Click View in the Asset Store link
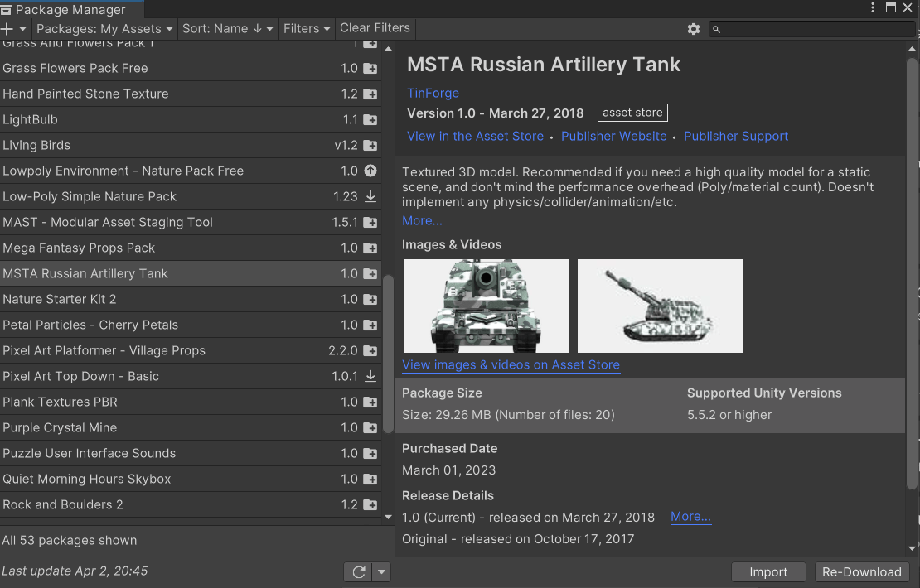Viewport: 920px width, 588px height. tap(475, 137)
